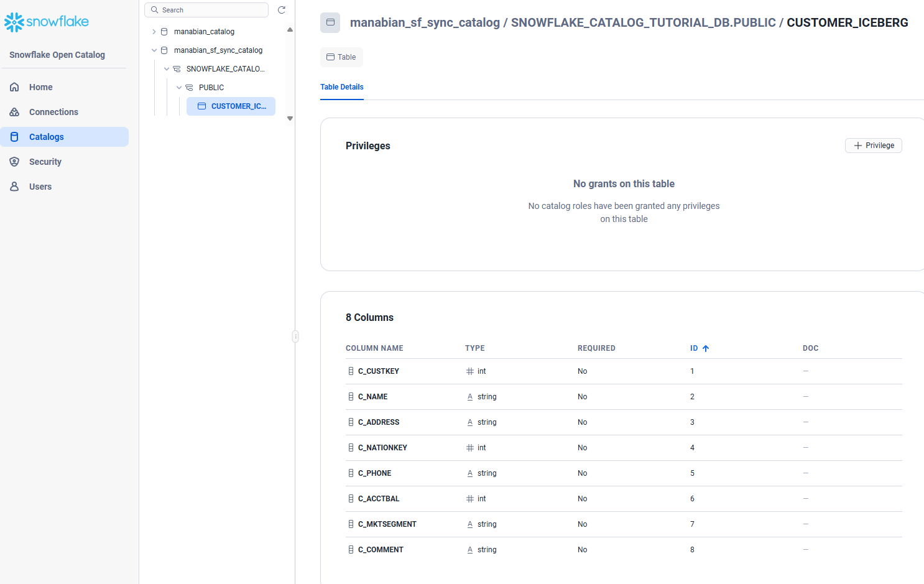Click the C_NATIONKEY column name
924x584 pixels.
pos(382,448)
